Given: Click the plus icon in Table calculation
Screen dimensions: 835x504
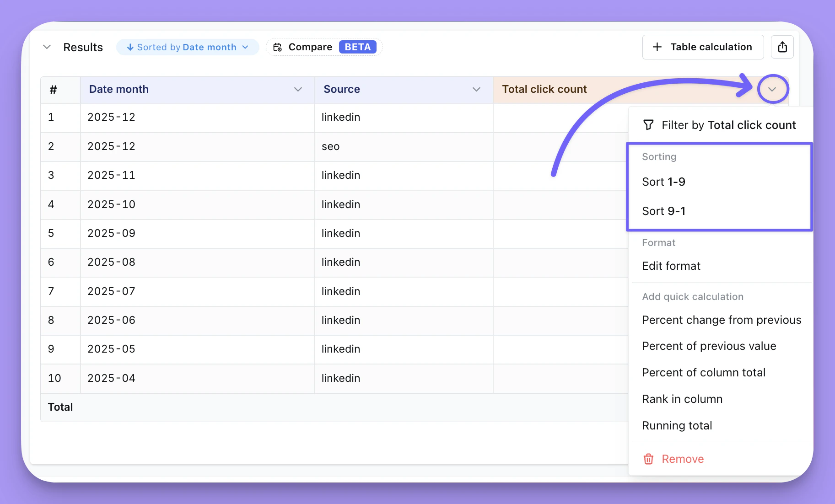Looking at the screenshot, I should pos(657,47).
